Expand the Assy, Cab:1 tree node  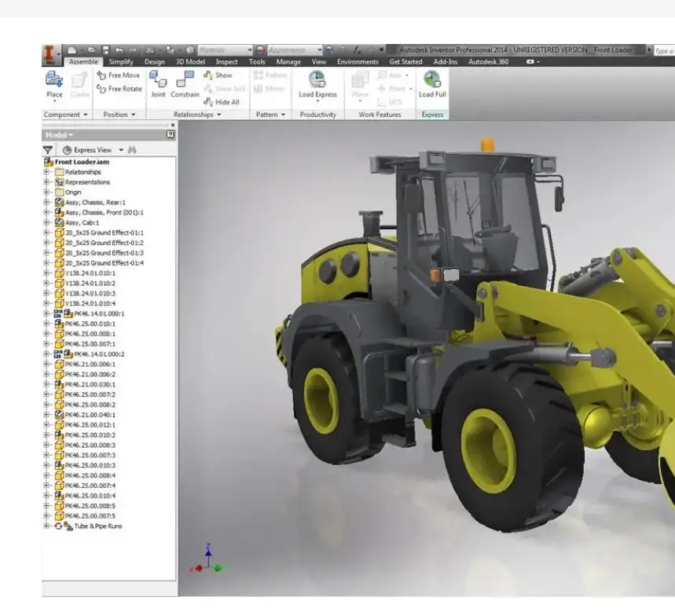46,223
